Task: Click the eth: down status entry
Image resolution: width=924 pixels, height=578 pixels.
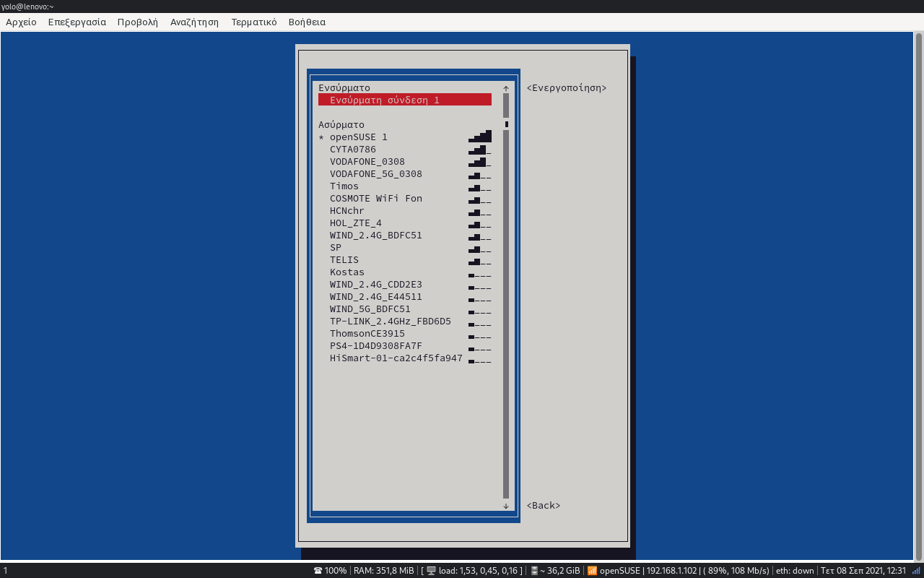Action: click(795, 571)
